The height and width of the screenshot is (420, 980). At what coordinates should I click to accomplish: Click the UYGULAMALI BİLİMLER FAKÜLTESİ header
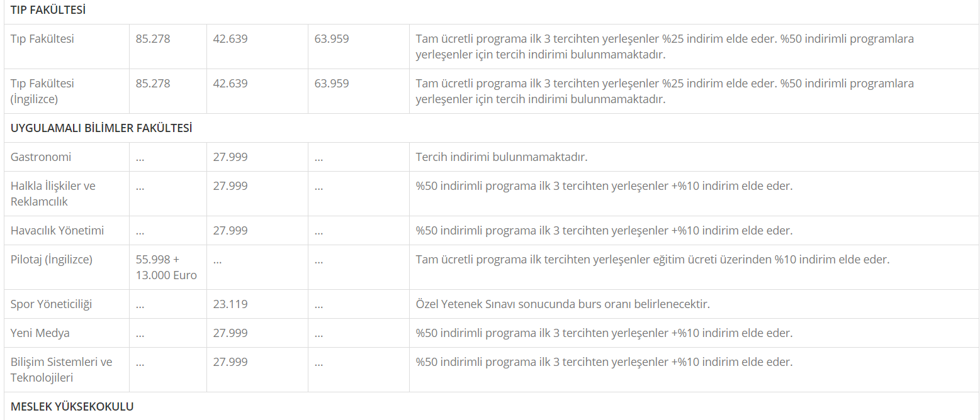[101, 128]
